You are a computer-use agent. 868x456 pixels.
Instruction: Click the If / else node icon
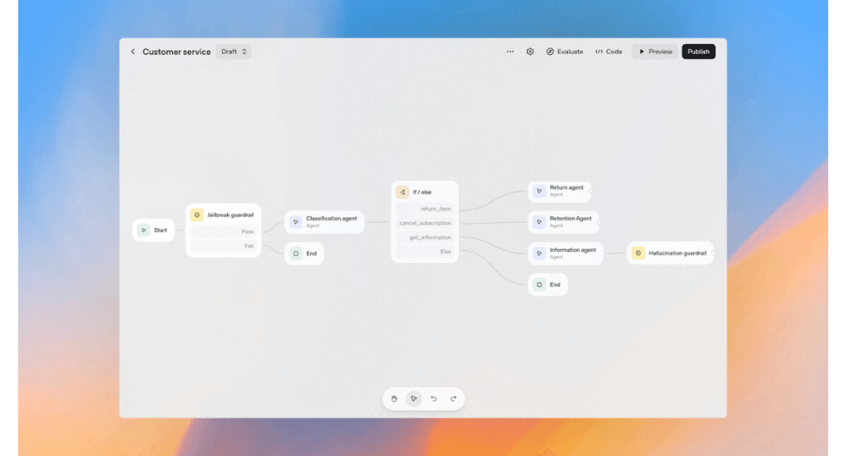(403, 192)
